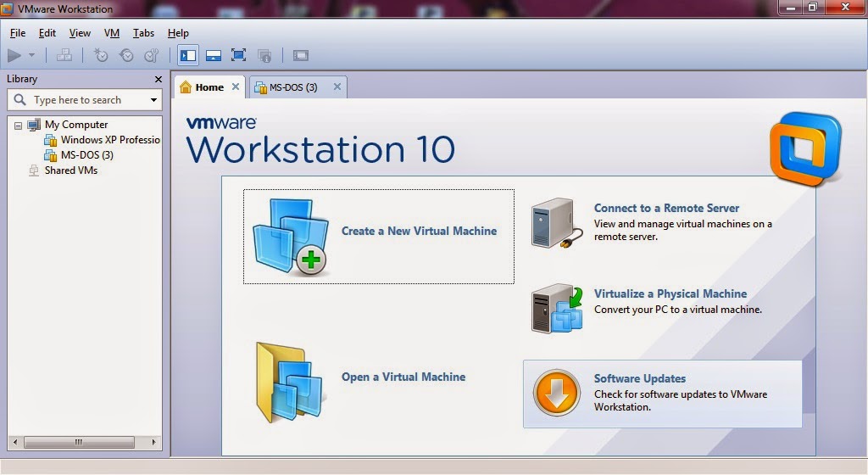This screenshot has width=868, height=475.
Task: Click the Revert to Snapshot toolbar icon
Action: tap(126, 55)
